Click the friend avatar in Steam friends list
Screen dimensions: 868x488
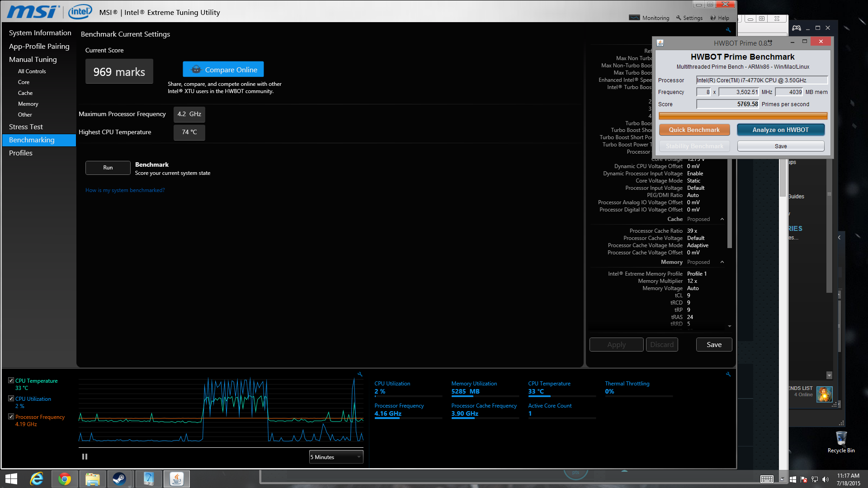tap(824, 394)
